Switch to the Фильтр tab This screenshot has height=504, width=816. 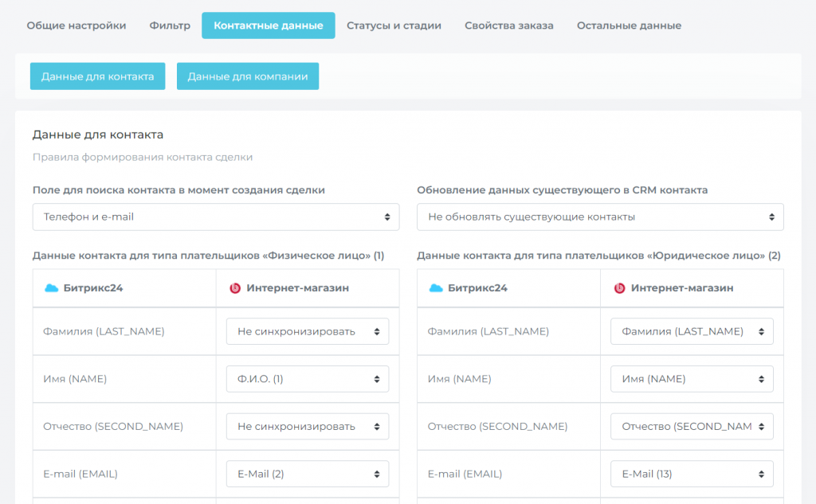point(170,25)
